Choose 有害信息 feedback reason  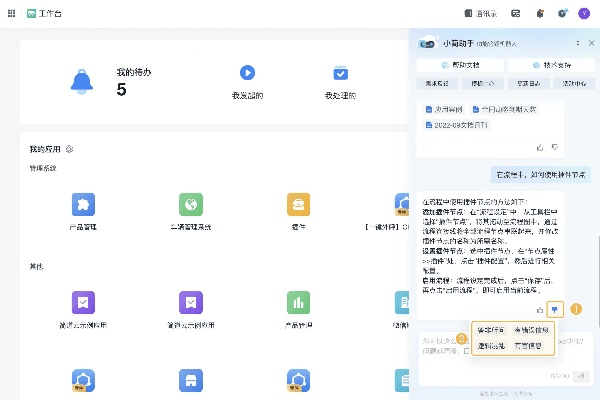tap(528, 346)
